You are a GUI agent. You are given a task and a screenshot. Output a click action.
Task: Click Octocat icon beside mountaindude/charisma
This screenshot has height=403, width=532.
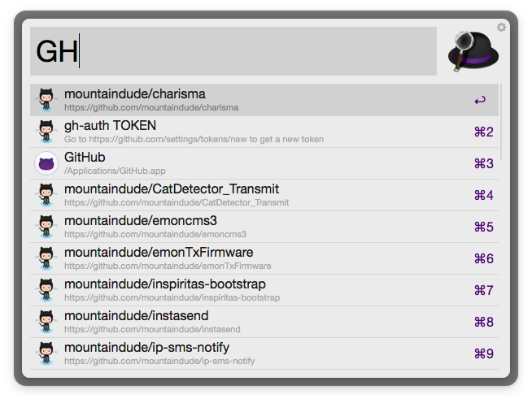pyautogui.click(x=46, y=100)
